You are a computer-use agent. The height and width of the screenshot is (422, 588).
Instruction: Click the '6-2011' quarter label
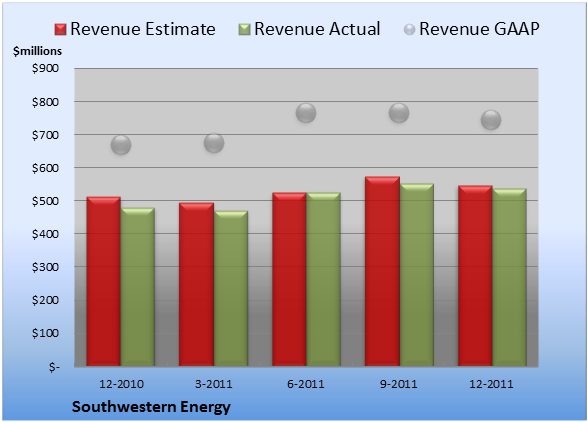[306, 384]
